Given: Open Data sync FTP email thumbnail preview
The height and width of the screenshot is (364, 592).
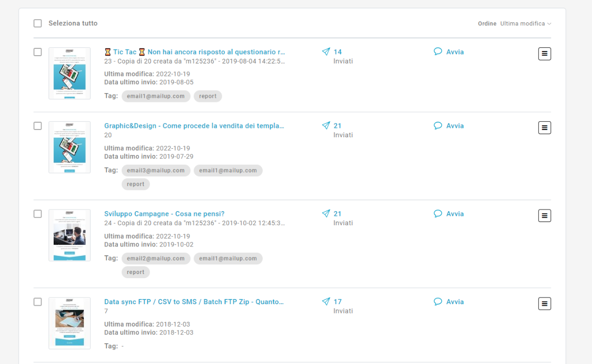Looking at the screenshot, I should point(69,323).
